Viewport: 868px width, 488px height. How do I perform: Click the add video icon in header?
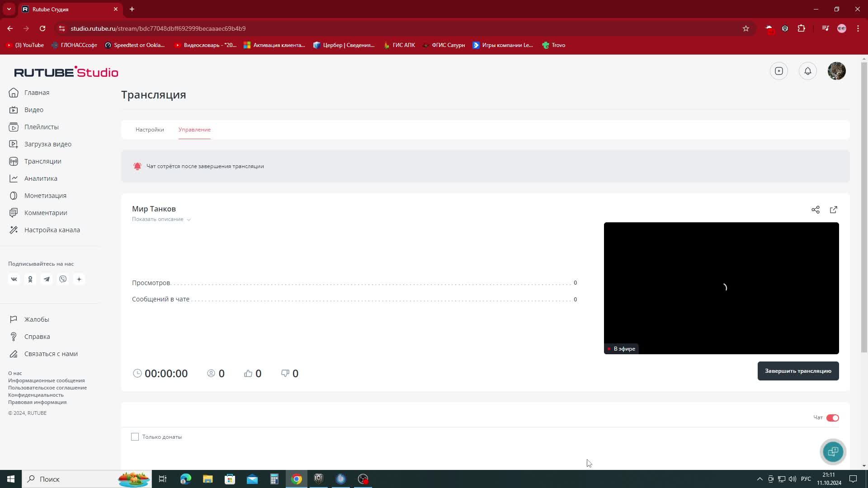coord(778,71)
